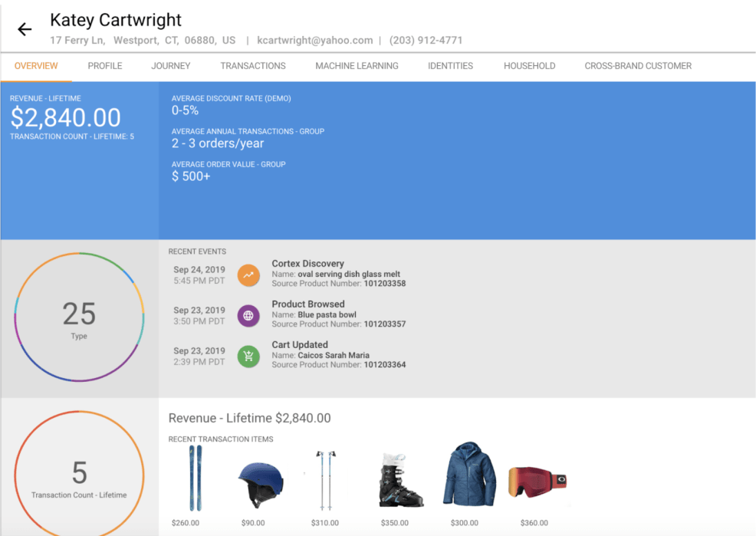Open the Transactions tab
The height and width of the screenshot is (536, 756).
253,66
